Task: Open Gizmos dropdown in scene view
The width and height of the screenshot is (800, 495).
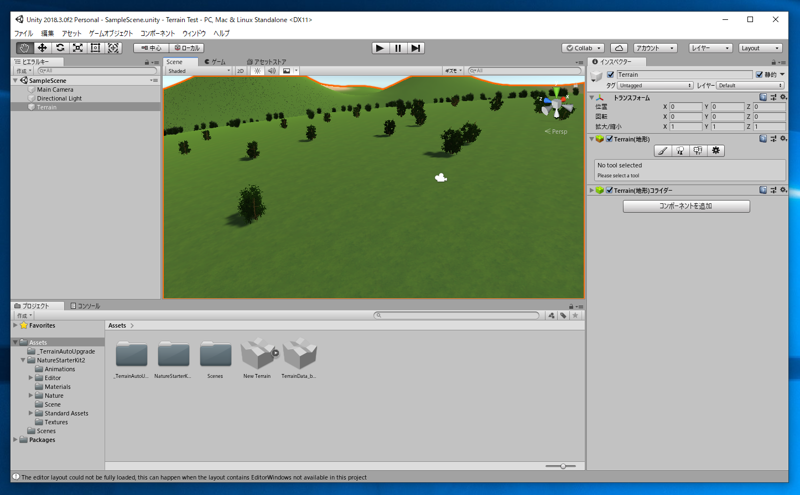Action: (x=453, y=71)
